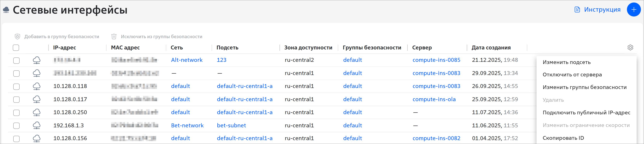Click cloud icon in 192.168.1.3 row
644x144 pixels.
(x=37, y=126)
